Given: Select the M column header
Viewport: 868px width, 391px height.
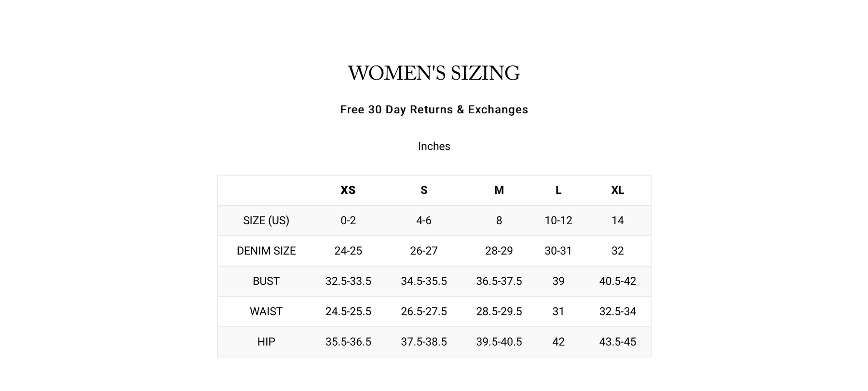Looking at the screenshot, I should coord(499,190).
